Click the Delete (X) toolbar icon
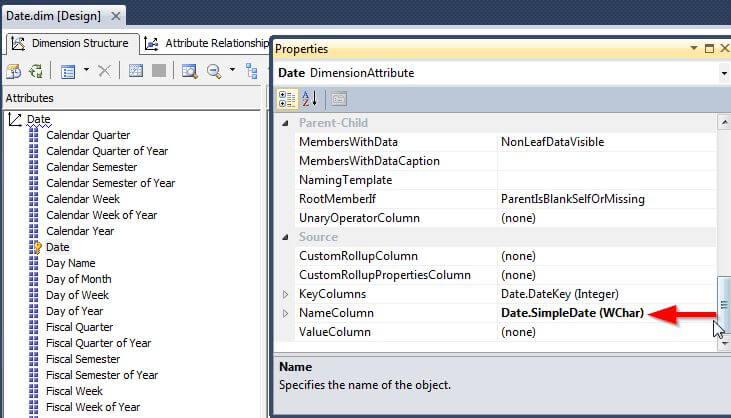The height and width of the screenshot is (418, 731). (x=104, y=71)
